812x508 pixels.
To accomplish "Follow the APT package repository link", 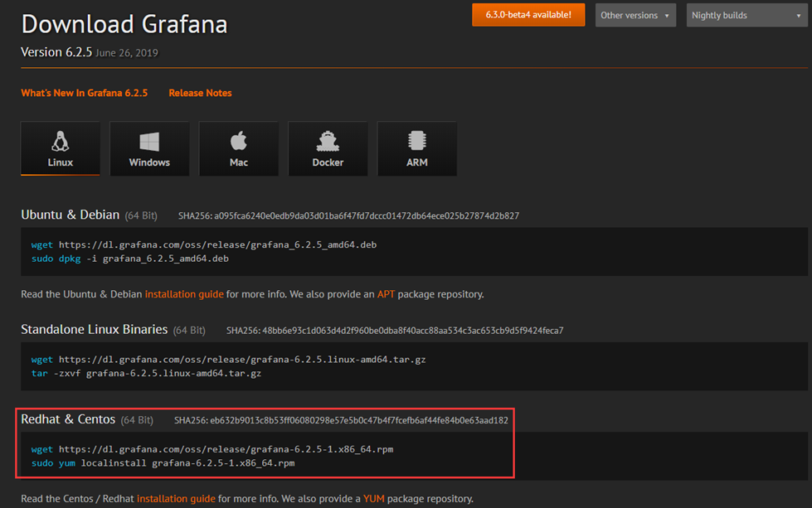I will [x=386, y=294].
